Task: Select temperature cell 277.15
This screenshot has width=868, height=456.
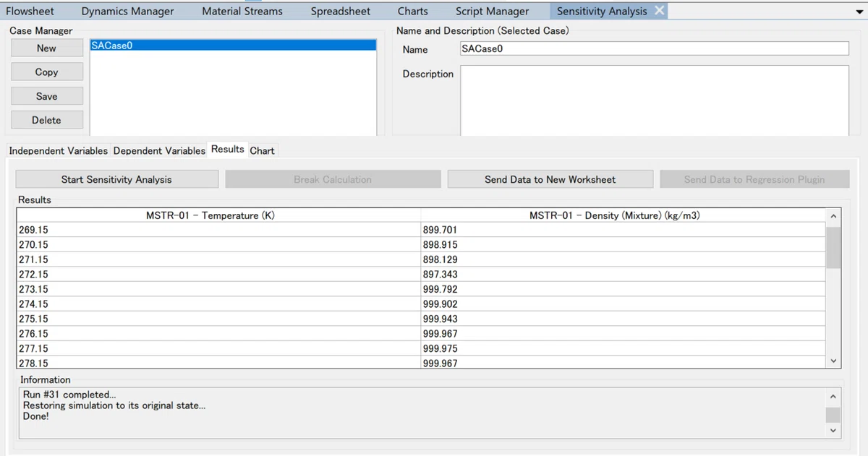Action: (218, 348)
